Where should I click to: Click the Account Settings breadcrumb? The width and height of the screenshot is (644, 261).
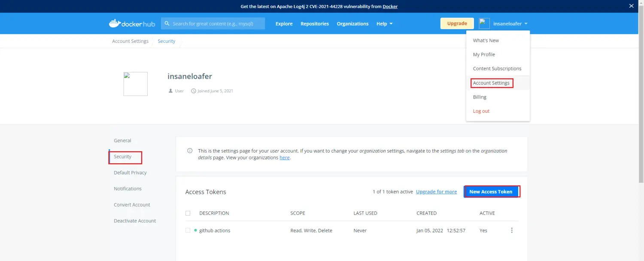(130, 41)
